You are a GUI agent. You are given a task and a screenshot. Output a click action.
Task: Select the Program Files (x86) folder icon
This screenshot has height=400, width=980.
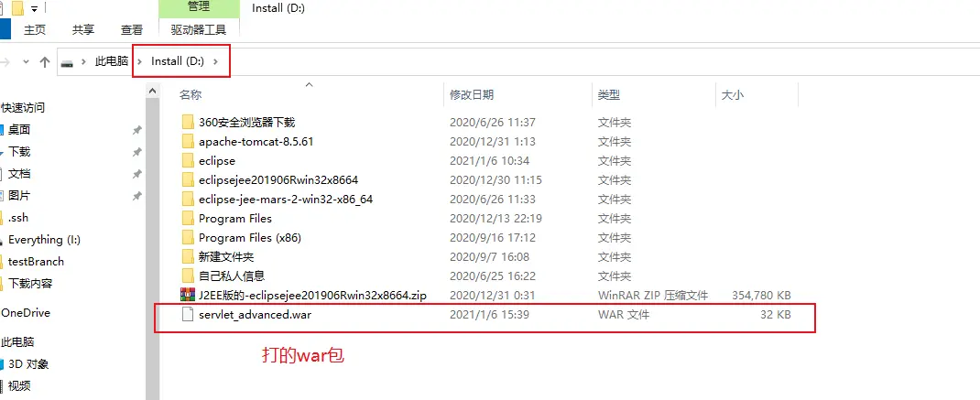click(x=188, y=237)
